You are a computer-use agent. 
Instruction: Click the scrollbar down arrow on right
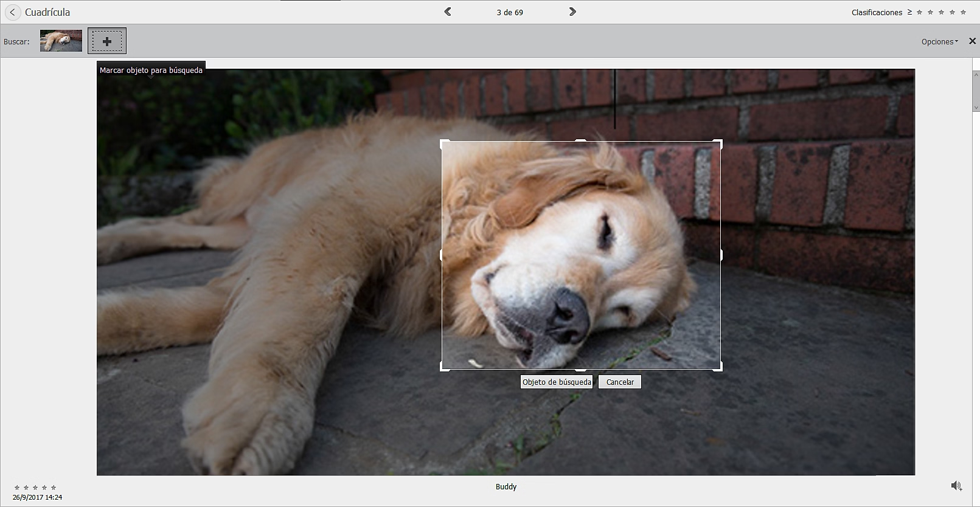pyautogui.click(x=976, y=108)
